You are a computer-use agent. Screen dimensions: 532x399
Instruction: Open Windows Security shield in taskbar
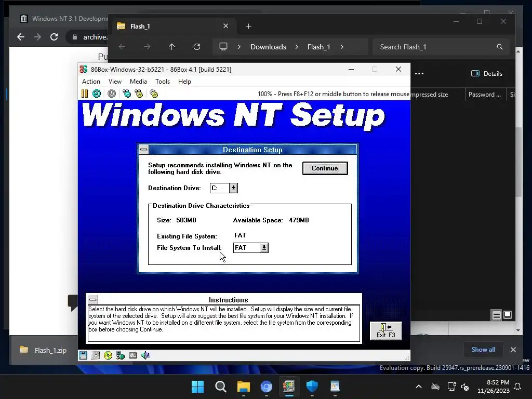(312, 387)
